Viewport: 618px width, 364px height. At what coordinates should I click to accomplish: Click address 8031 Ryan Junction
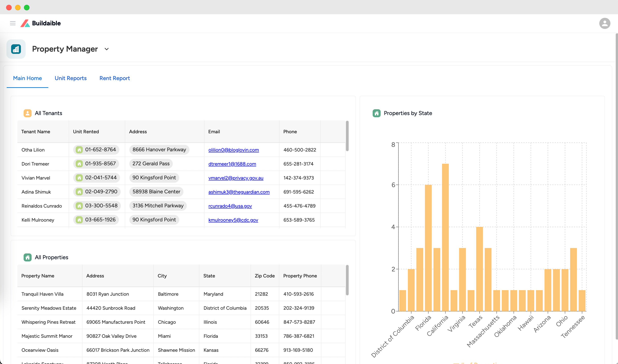[108, 294]
